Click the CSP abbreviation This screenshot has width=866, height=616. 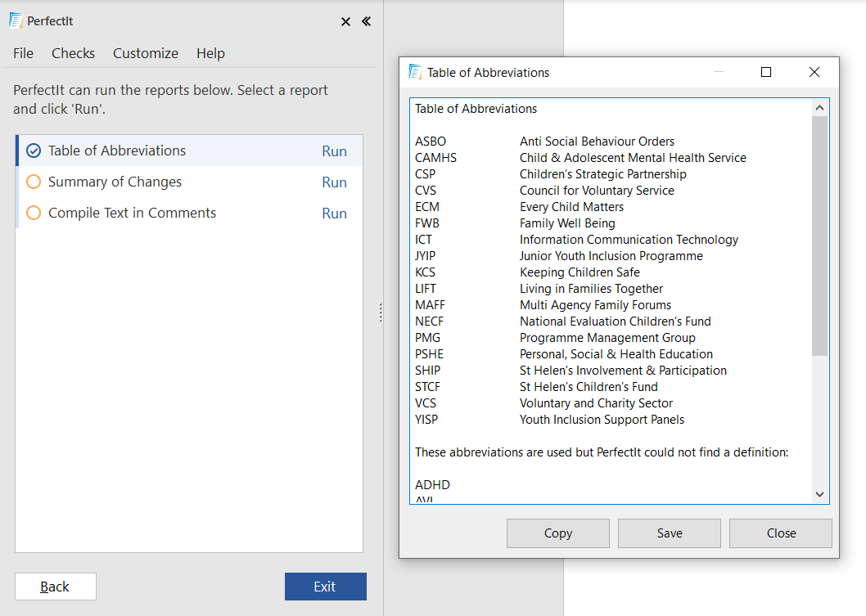(426, 174)
